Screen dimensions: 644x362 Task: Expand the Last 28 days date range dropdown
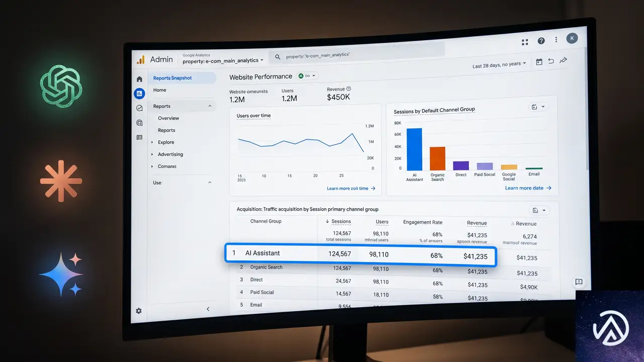click(499, 65)
